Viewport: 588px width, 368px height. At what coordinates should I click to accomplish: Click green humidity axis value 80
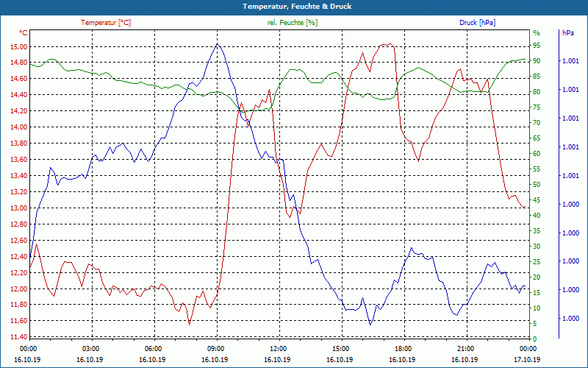pyautogui.click(x=537, y=91)
